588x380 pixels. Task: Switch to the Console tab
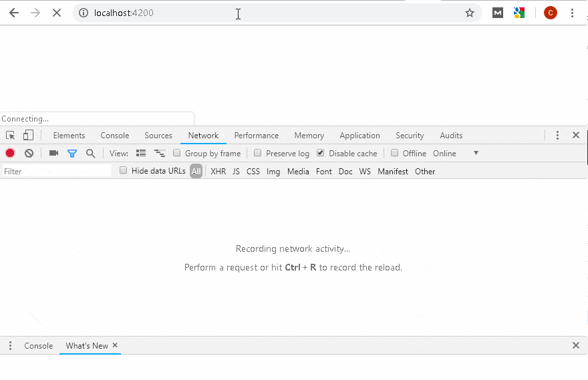(114, 135)
